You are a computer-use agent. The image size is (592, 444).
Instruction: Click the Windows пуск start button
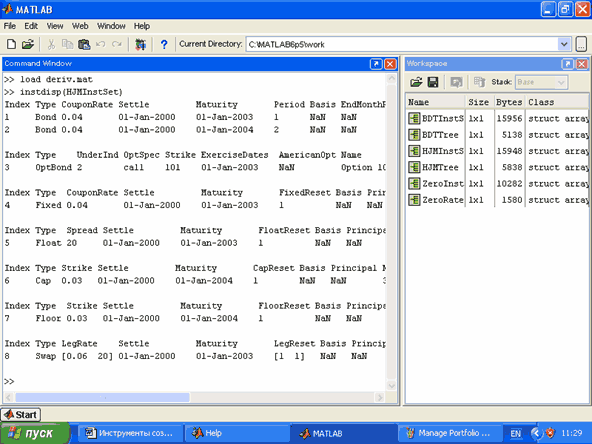[x=35, y=433]
